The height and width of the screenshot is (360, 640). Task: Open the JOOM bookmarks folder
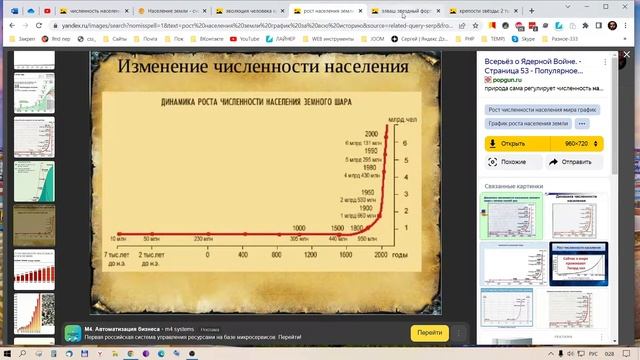click(372, 39)
